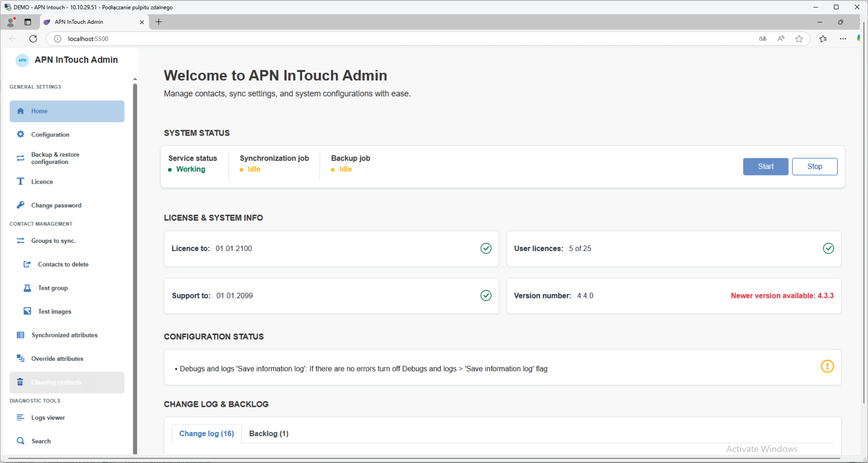Viewport: 868px width, 463px height.
Task: Go to Change password
Action: click(67, 205)
